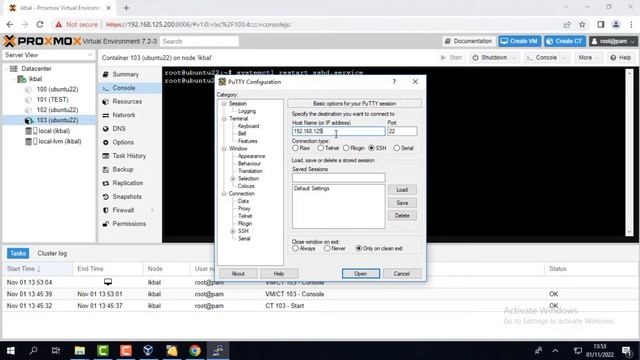Select Default Settings saved session
Image resolution: width=640 pixels, height=360 pixels.
click(311, 189)
